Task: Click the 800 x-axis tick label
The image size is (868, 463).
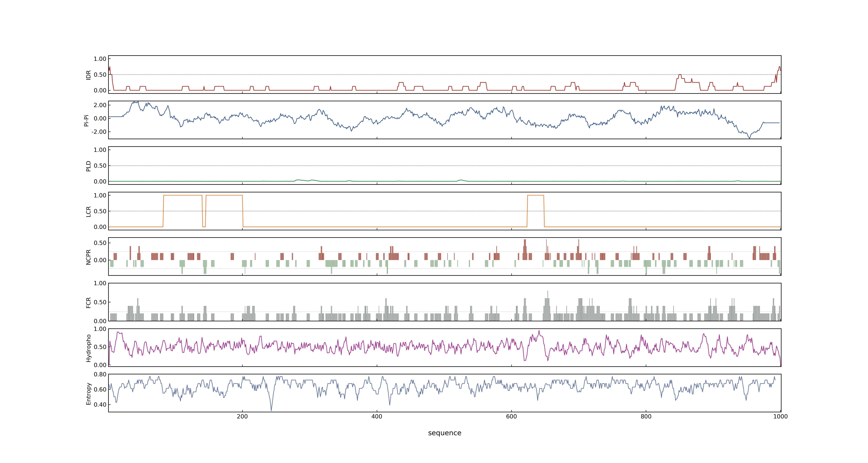Action: pos(646,416)
